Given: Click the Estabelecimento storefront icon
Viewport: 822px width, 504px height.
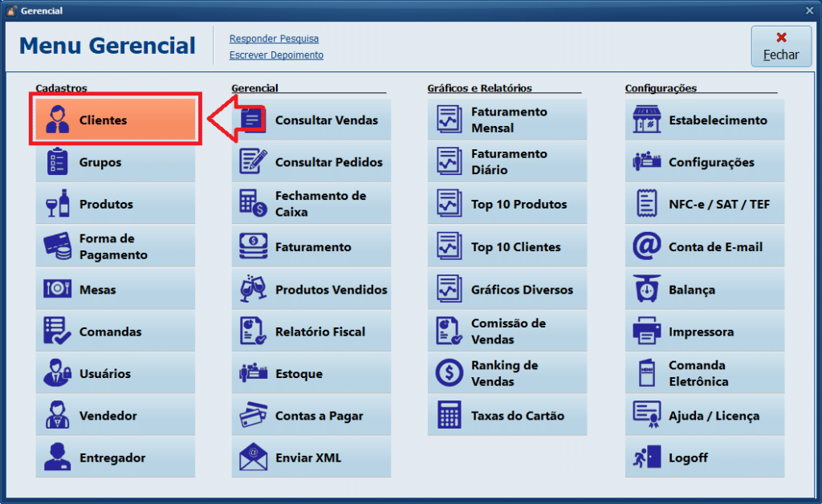Looking at the screenshot, I should pos(646,120).
